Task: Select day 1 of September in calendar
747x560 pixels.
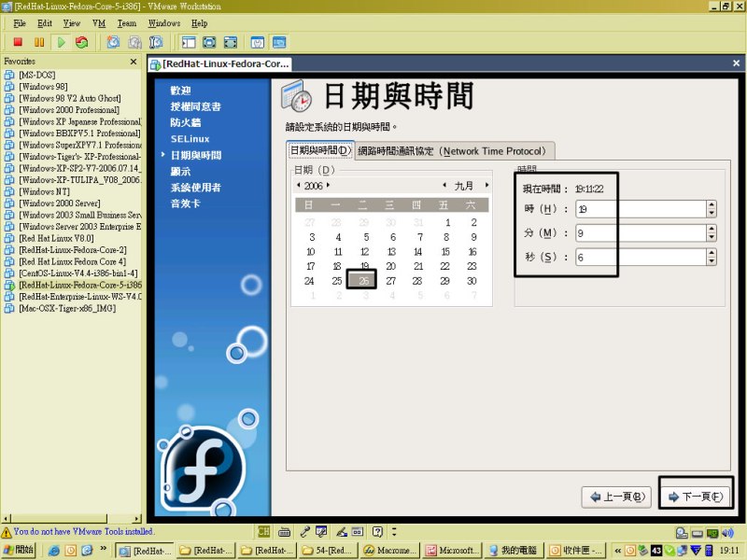Action: pyautogui.click(x=448, y=222)
